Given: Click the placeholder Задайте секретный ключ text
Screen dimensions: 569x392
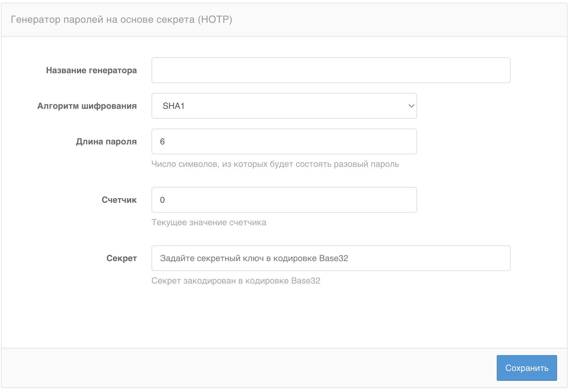Looking at the screenshot, I should pyautogui.click(x=254, y=258).
